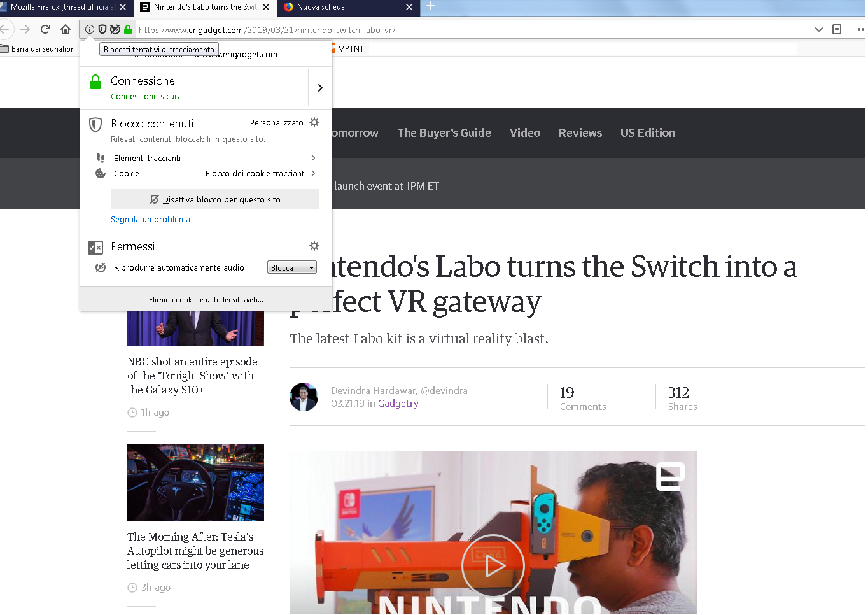Open the Gadgetry category link
This screenshot has width=868, height=615.
(x=398, y=403)
